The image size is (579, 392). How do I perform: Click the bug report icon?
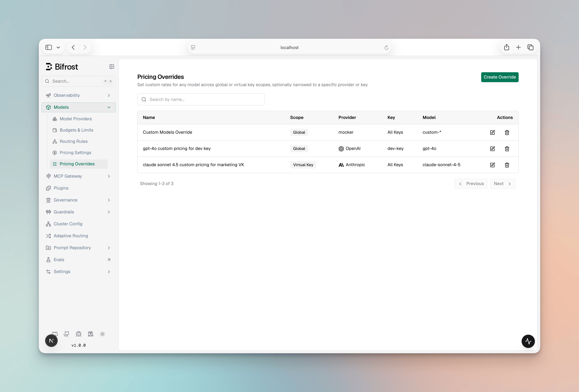pos(78,334)
